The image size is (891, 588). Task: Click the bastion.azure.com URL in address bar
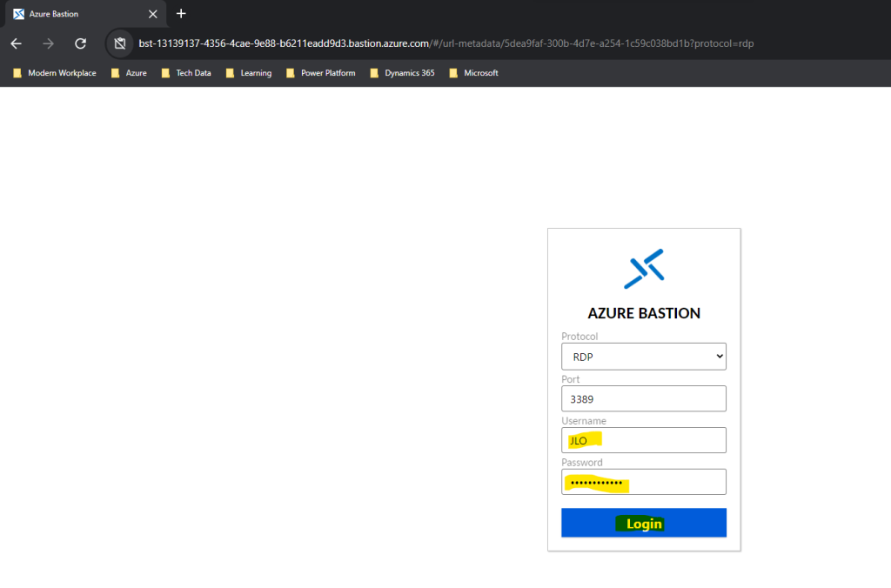[x=446, y=43]
